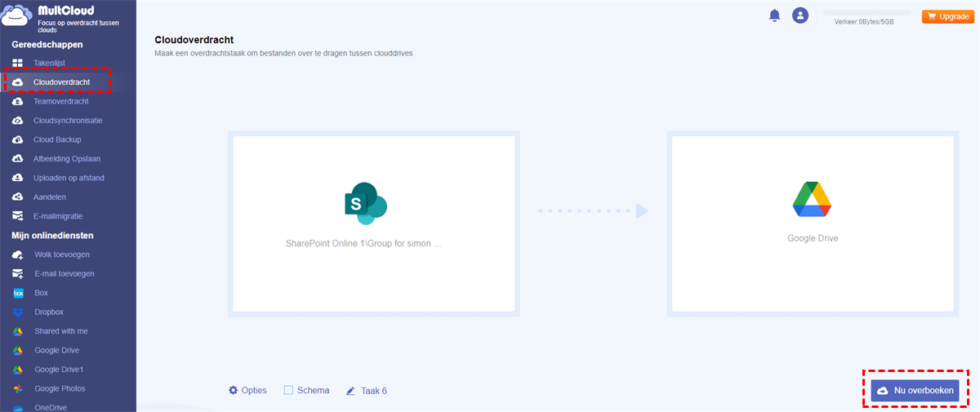Click the Takenlijst grid icon
980x412 pixels.
point(18,63)
